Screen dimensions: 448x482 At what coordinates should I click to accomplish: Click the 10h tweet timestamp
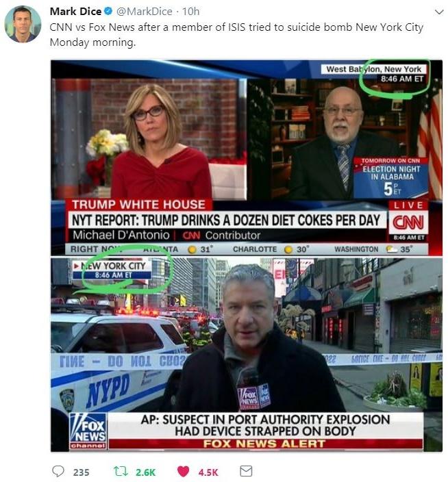click(x=190, y=12)
